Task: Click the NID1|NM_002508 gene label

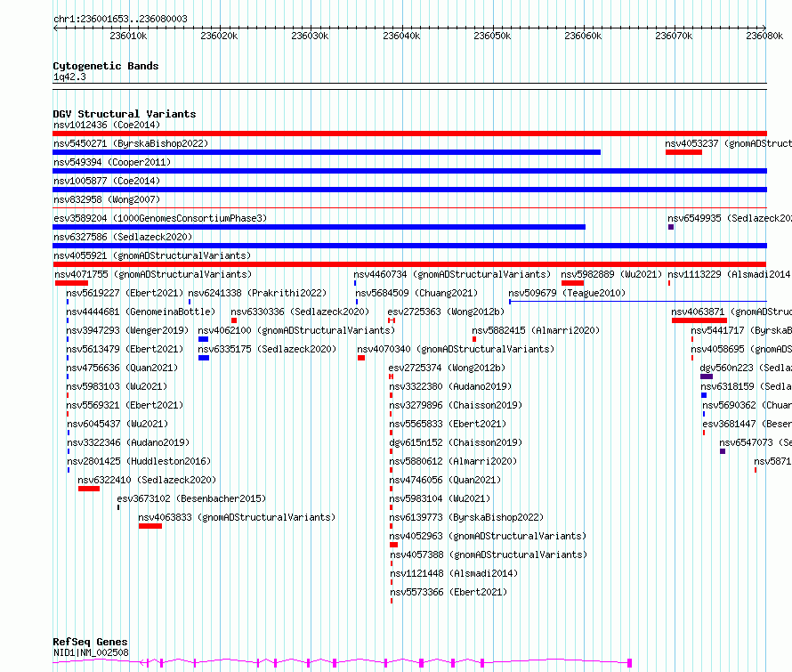Action: 91,652
